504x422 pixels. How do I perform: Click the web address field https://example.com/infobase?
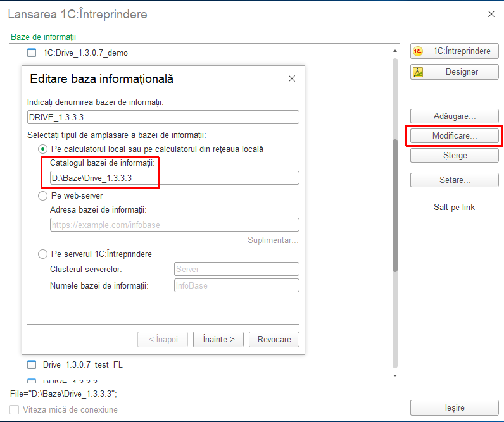click(175, 225)
